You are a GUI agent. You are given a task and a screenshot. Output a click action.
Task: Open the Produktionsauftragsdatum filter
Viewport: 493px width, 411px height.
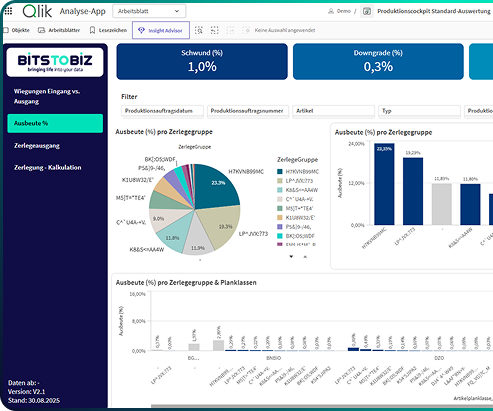coord(162,111)
